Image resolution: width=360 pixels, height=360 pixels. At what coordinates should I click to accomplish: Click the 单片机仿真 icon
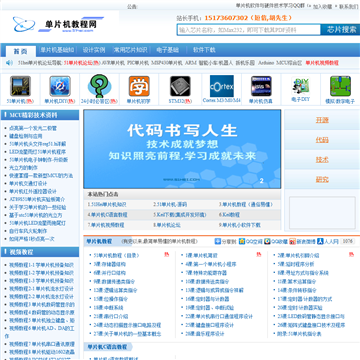[x=261, y=86]
